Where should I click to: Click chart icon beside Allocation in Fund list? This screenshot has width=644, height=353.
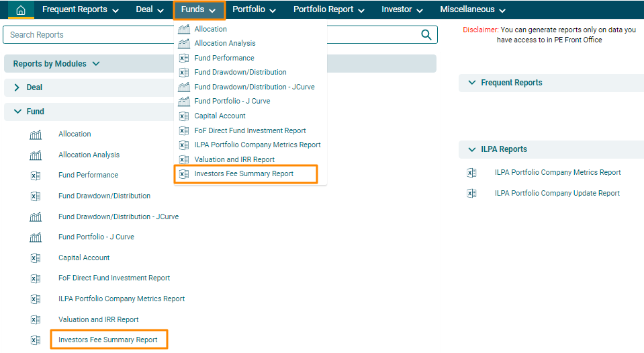[x=36, y=134]
